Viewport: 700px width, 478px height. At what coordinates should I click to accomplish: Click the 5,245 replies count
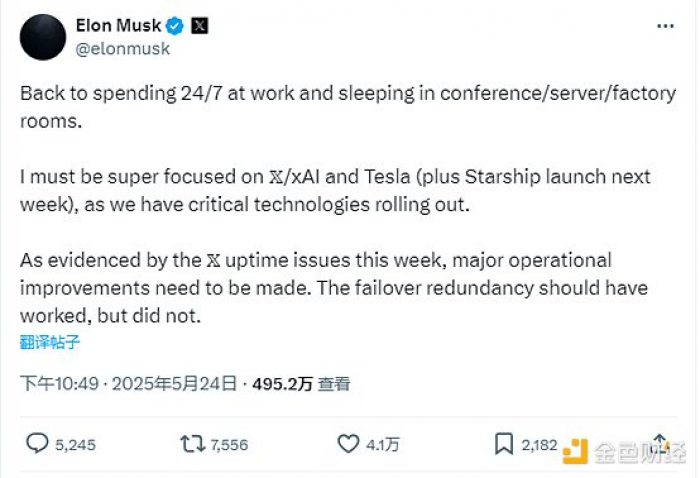pos(76,445)
